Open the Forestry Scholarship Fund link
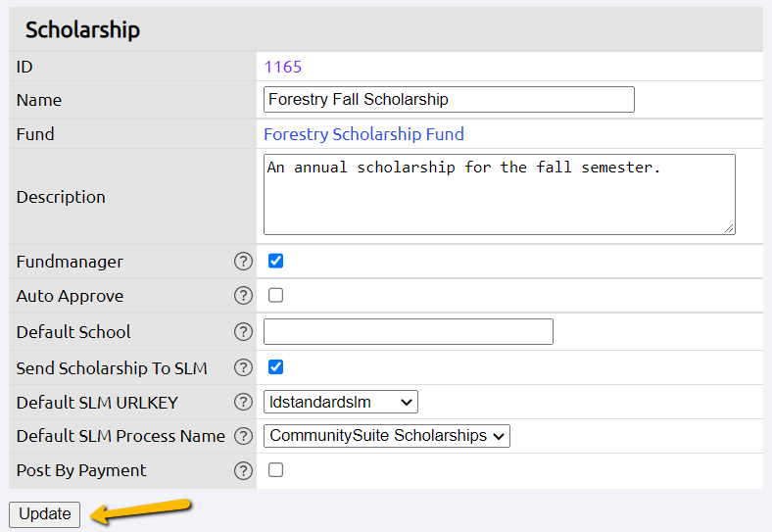 (363, 134)
